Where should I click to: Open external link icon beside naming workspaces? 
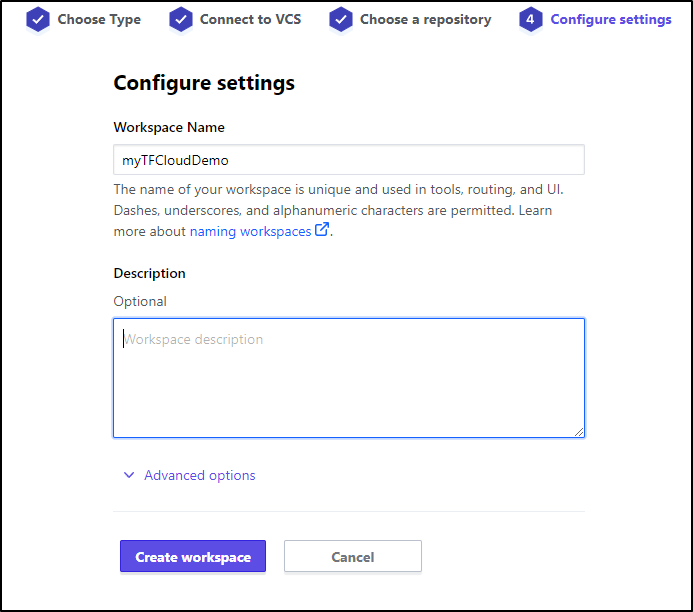click(x=322, y=230)
